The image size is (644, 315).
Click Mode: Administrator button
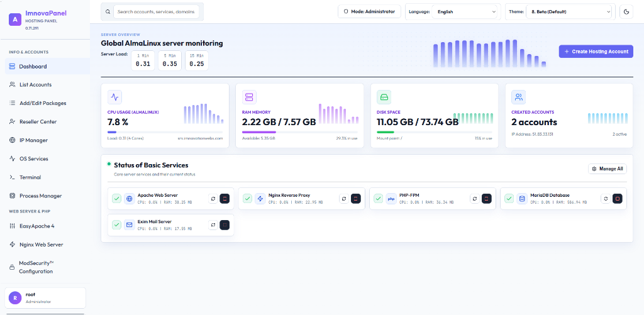coord(369,11)
